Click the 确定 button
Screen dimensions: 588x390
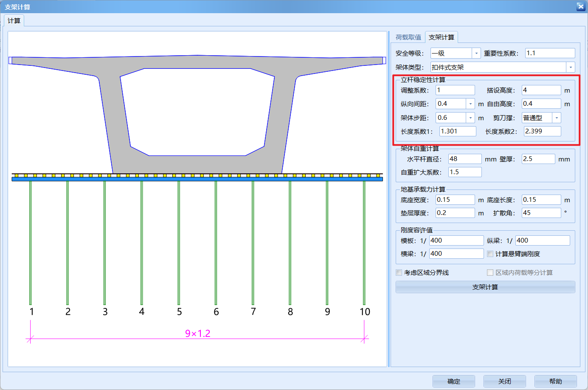453,381
